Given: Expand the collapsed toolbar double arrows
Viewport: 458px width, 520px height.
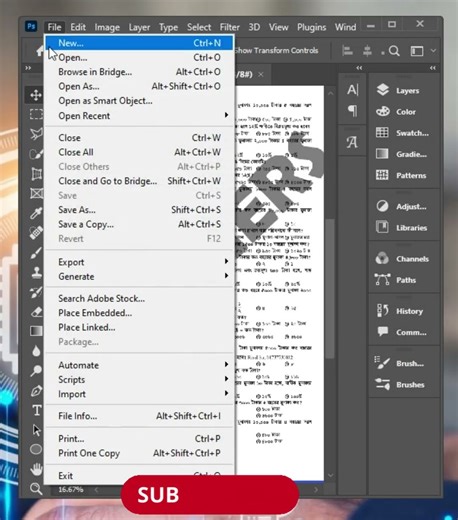Looking at the screenshot, I should click(28, 68).
